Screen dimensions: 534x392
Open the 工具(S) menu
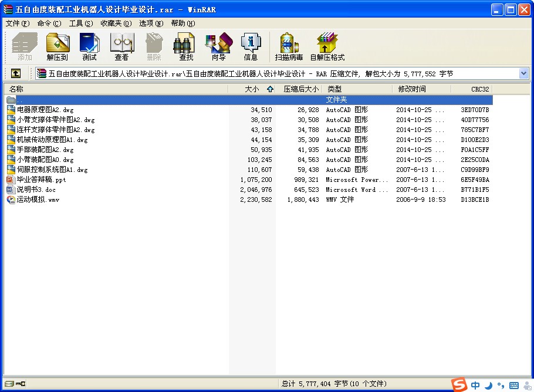[x=80, y=23]
